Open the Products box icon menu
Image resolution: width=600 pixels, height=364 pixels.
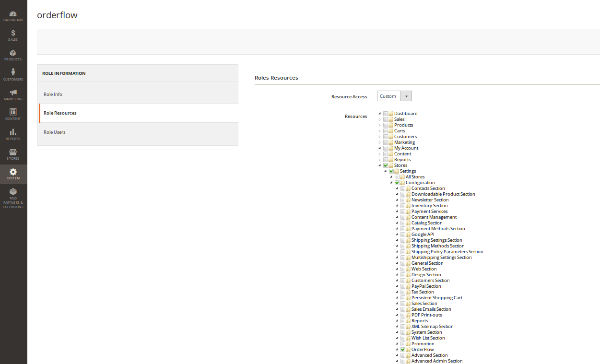click(x=13, y=55)
